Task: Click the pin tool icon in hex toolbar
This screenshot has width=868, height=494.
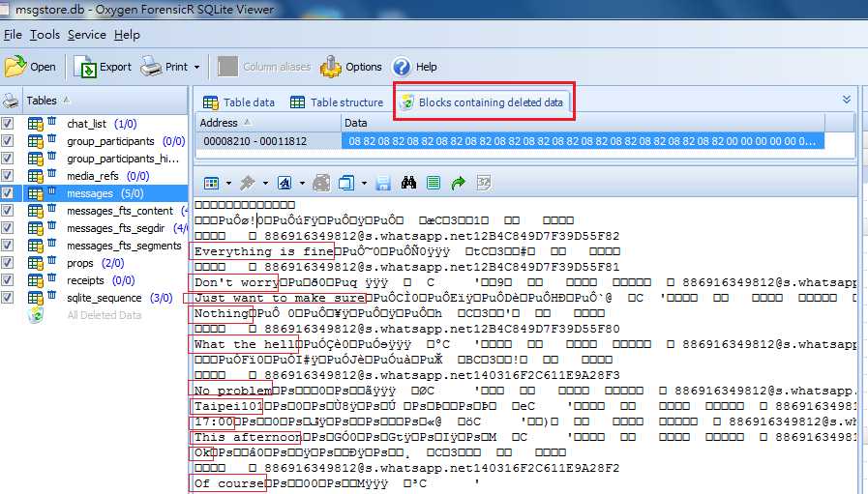Action: [247, 183]
